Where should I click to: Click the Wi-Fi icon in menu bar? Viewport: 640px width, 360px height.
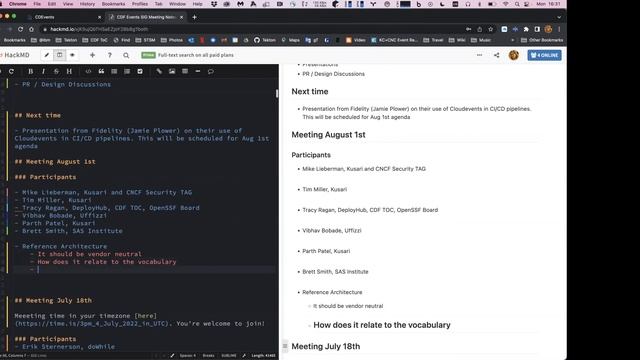click(506, 4)
